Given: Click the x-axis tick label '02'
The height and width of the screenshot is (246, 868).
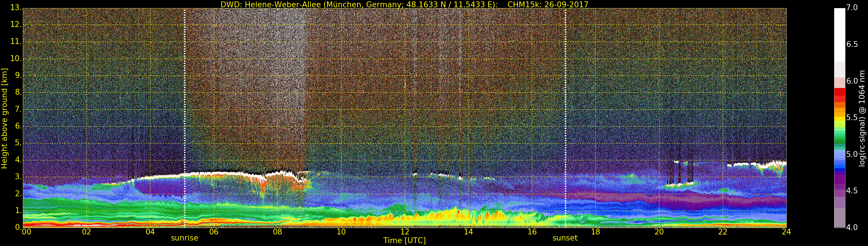Looking at the screenshot, I should (87, 232).
